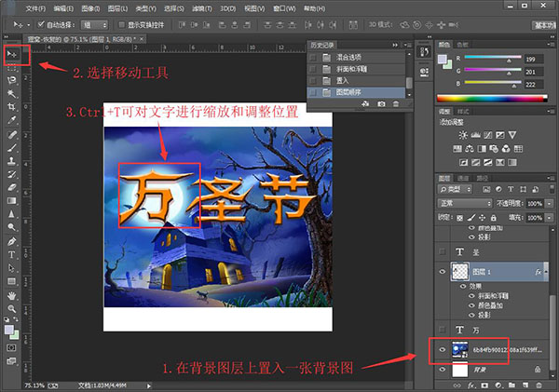Click the Channel Mixer adjustment icon
The width and height of the screenshot is (559, 392).
pyautogui.click(x=506, y=149)
